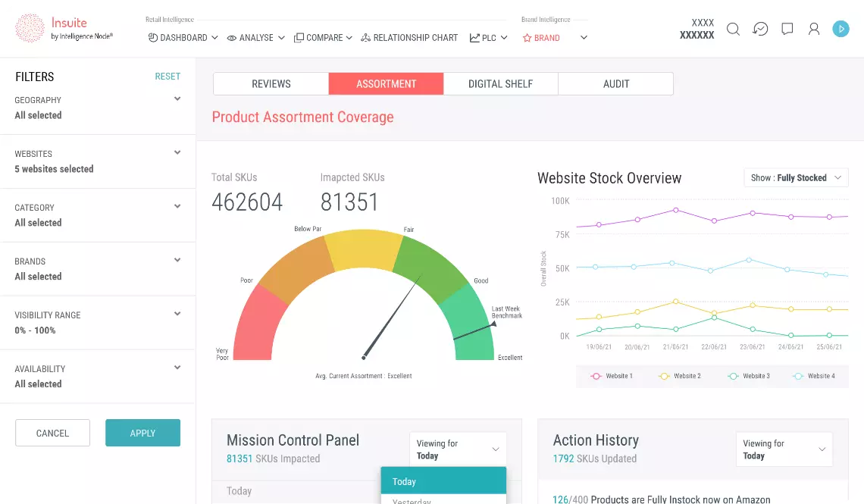Click the 81351 SKUs Impacted link
Viewport: 864px width, 504px height.
coord(274,459)
